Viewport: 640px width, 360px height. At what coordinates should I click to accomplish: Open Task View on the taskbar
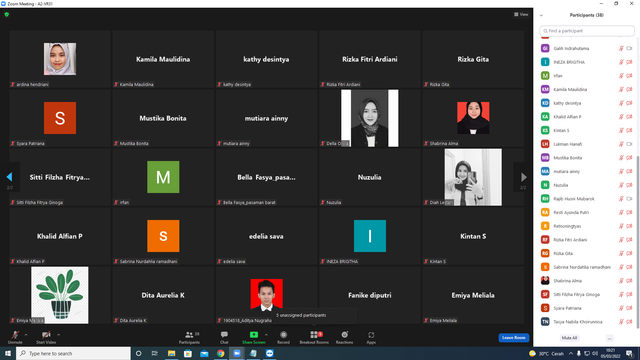click(x=155, y=353)
